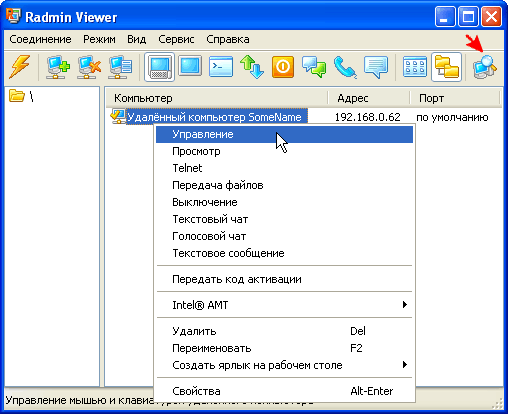Select View Only mode monitor icon
Viewport: 508px width, 414px height.
pos(190,66)
